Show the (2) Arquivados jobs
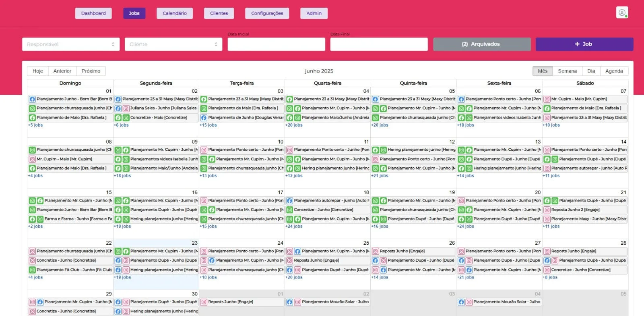This screenshot has height=316, width=644. point(482,44)
